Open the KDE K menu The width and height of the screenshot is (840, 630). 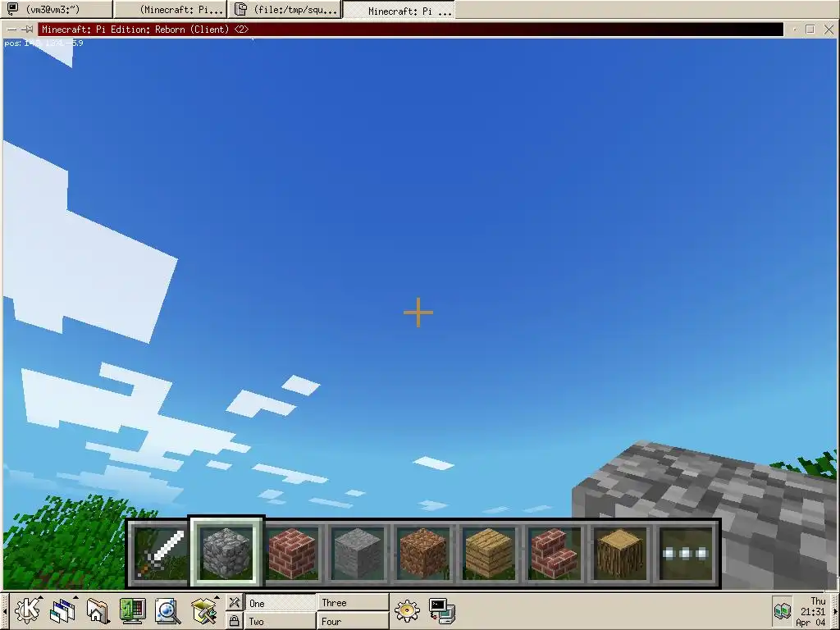point(27,610)
